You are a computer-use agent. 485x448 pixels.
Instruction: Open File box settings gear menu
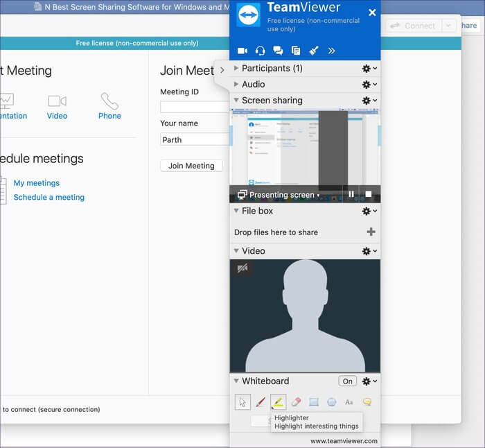(x=369, y=211)
